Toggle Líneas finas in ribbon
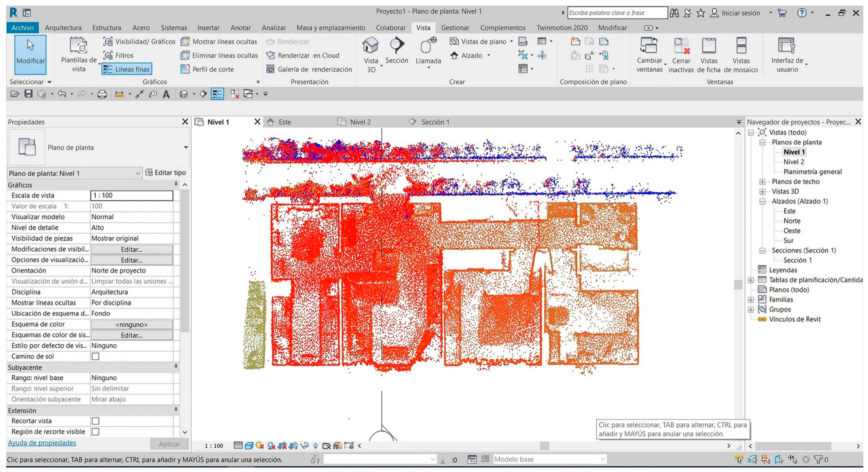868x472 pixels. (127, 69)
